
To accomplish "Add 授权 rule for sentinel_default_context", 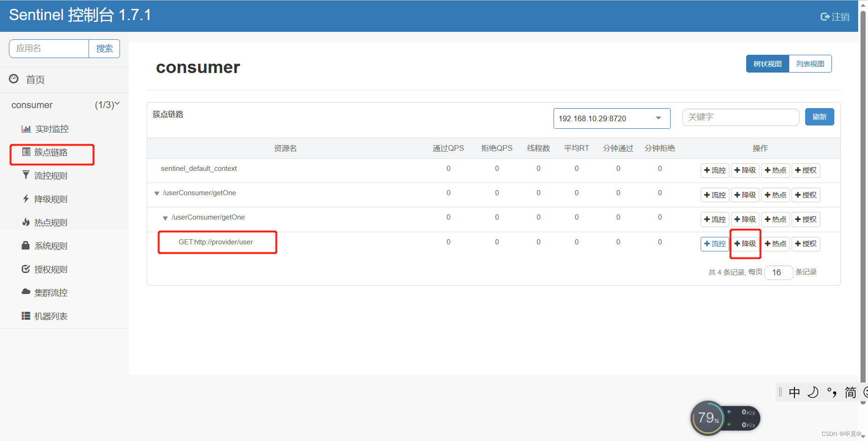I will (806, 170).
